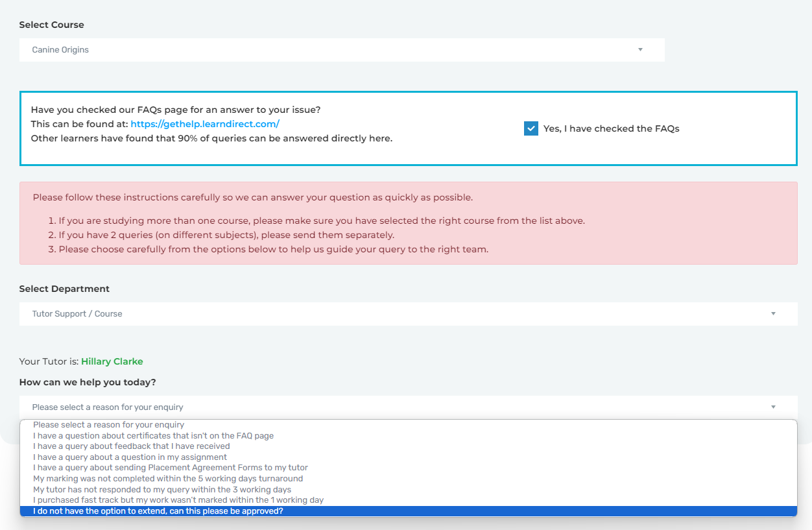Click the arrow on the Tutor Support / Course dropdown
Viewport: 812px width, 530px height.
pos(773,314)
